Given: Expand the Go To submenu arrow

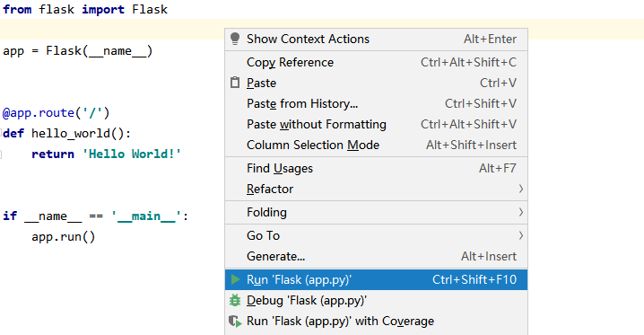Looking at the screenshot, I should pos(521,235).
